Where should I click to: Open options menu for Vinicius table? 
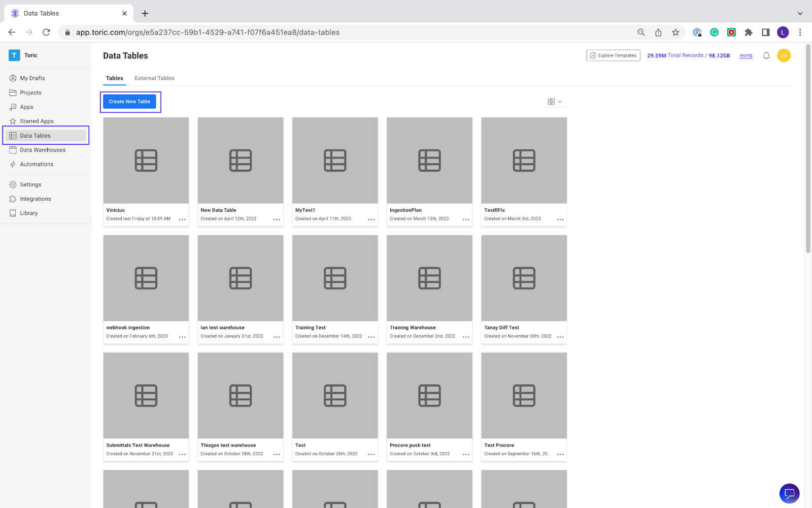(x=182, y=219)
